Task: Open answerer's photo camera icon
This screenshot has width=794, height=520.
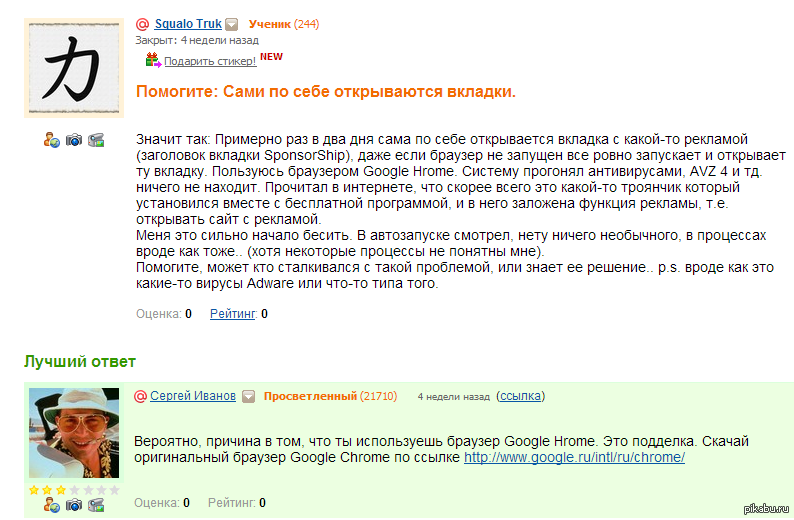Action: pos(74,505)
